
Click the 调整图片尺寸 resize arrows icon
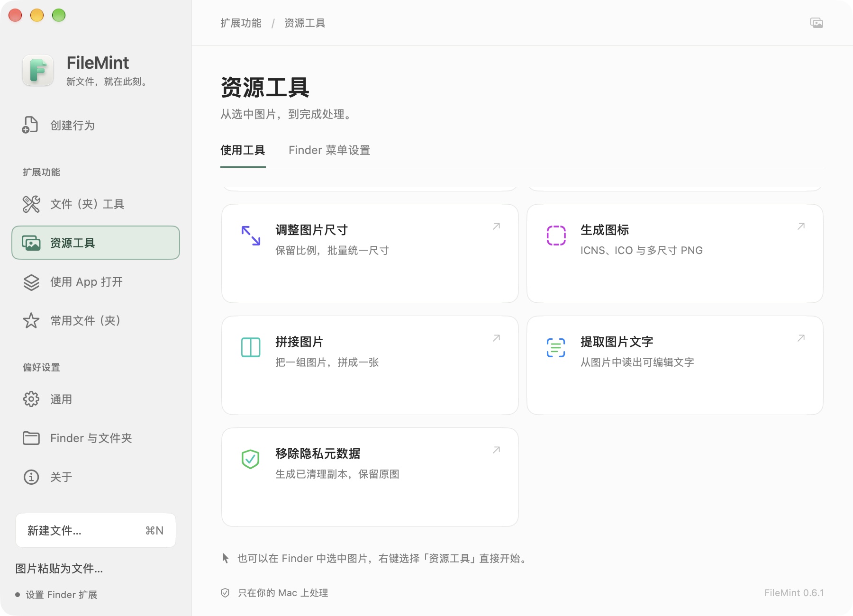pyautogui.click(x=251, y=236)
